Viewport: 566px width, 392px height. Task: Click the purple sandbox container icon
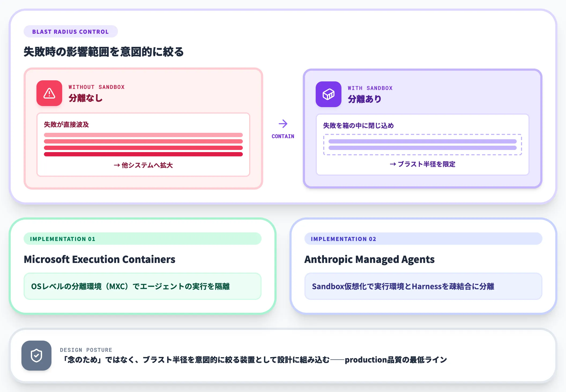pos(329,94)
